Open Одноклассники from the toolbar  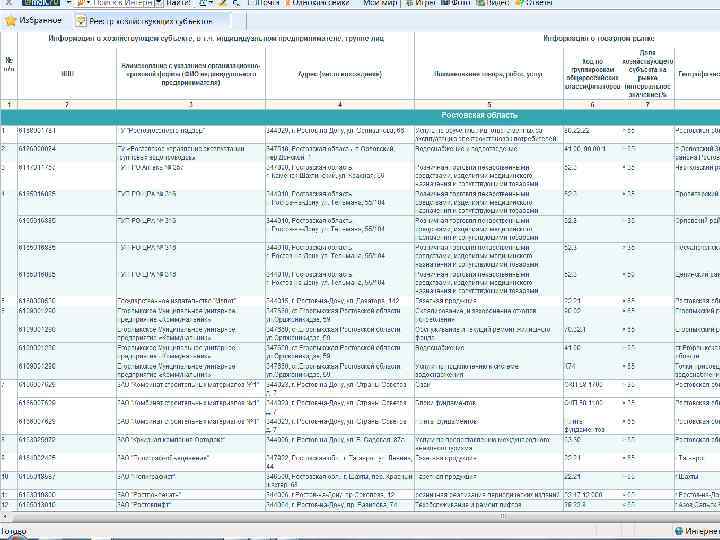click(x=318, y=4)
